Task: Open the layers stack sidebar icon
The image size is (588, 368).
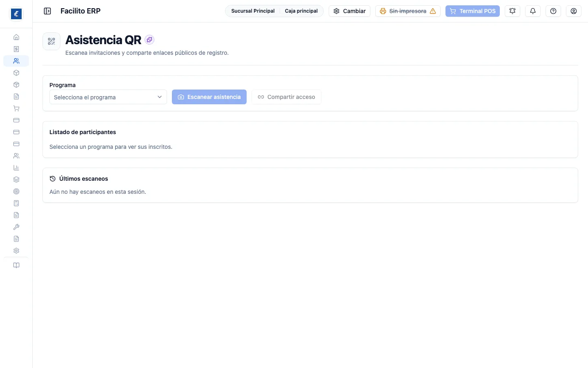Action: (16, 180)
